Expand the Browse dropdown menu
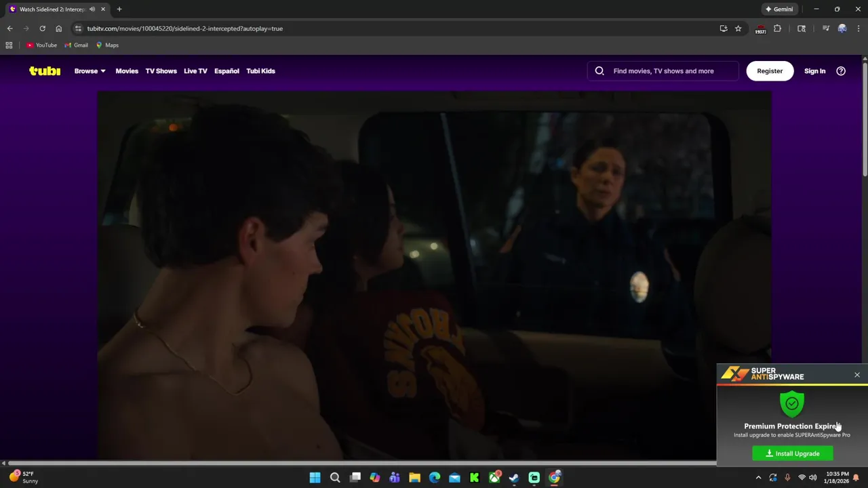 click(x=90, y=70)
